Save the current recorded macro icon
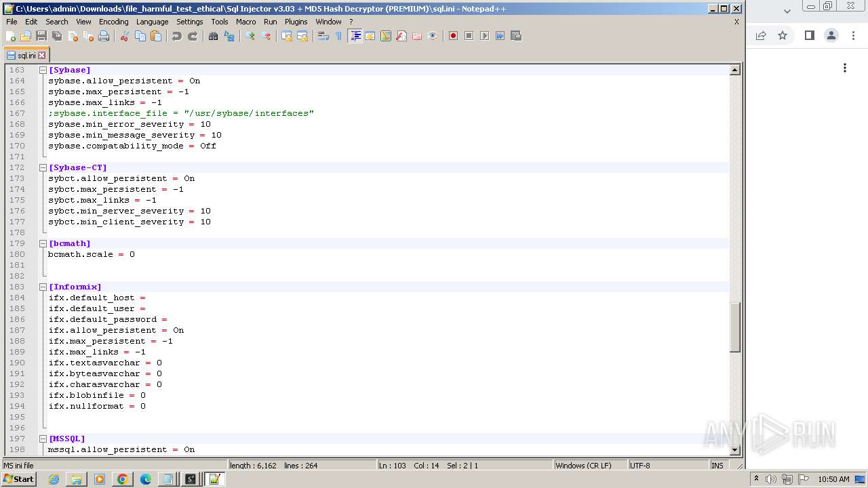The width and height of the screenshot is (868, 488). click(x=516, y=36)
